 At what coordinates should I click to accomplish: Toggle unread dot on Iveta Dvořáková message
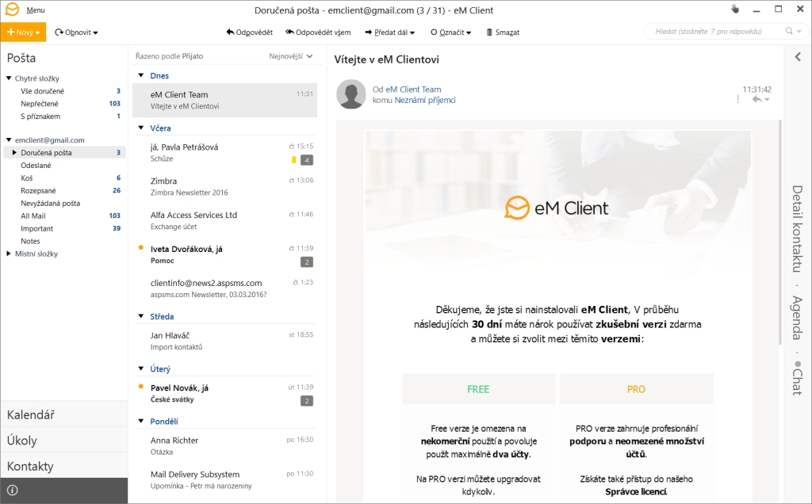point(141,249)
